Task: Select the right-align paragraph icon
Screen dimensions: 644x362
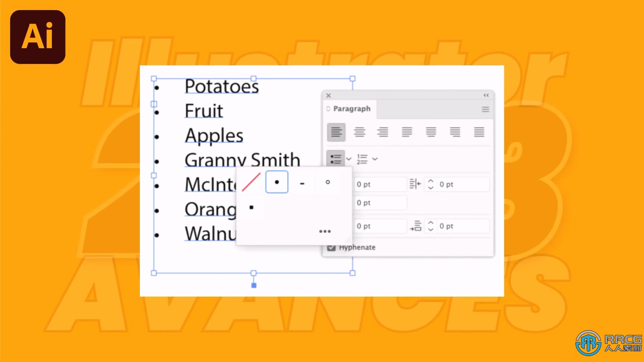Action: (x=384, y=132)
